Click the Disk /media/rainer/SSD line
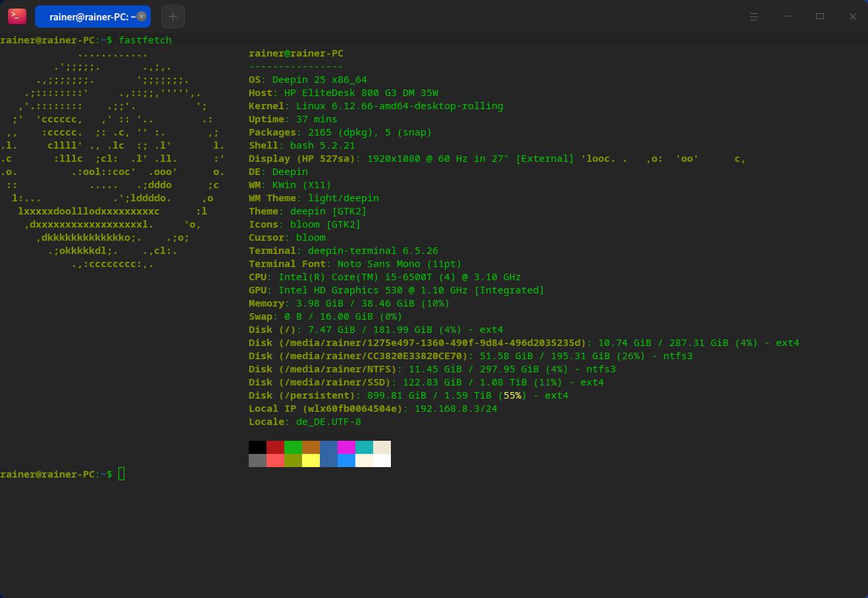Viewport: 868px width, 598px height. [x=426, y=382]
